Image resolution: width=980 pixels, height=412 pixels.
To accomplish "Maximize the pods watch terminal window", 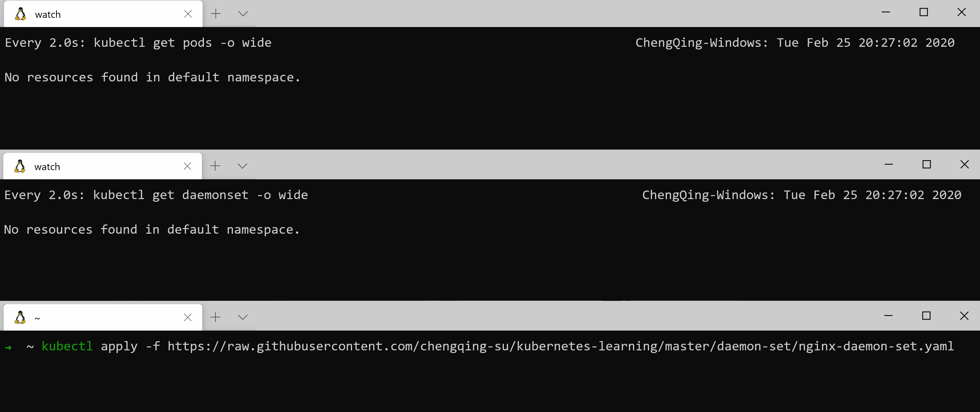I will coord(924,13).
